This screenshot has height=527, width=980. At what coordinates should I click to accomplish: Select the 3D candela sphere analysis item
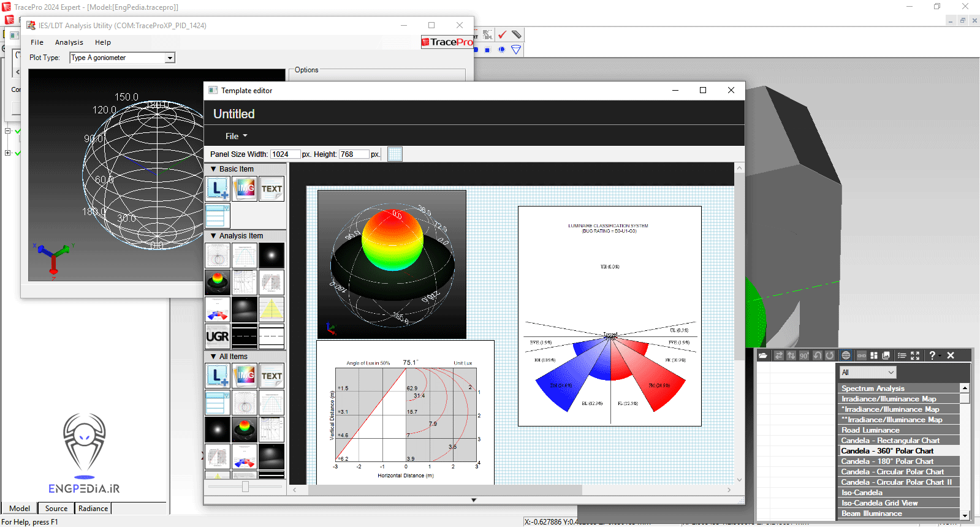point(218,282)
